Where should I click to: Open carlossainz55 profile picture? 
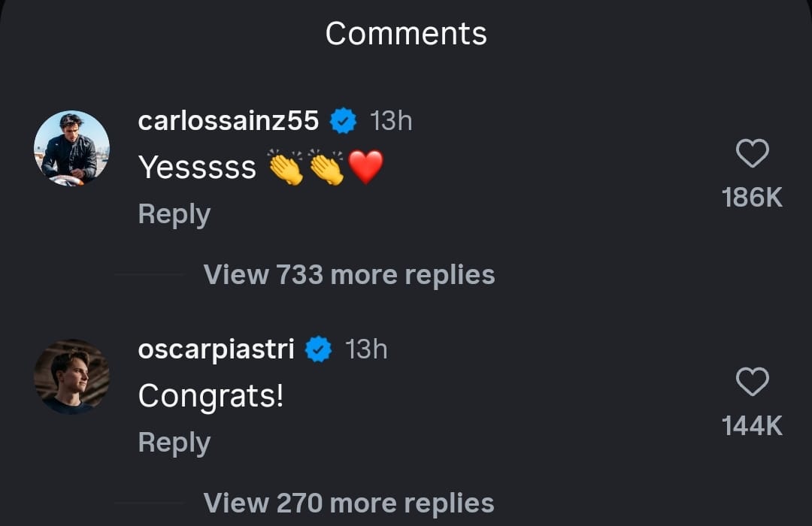click(72, 148)
